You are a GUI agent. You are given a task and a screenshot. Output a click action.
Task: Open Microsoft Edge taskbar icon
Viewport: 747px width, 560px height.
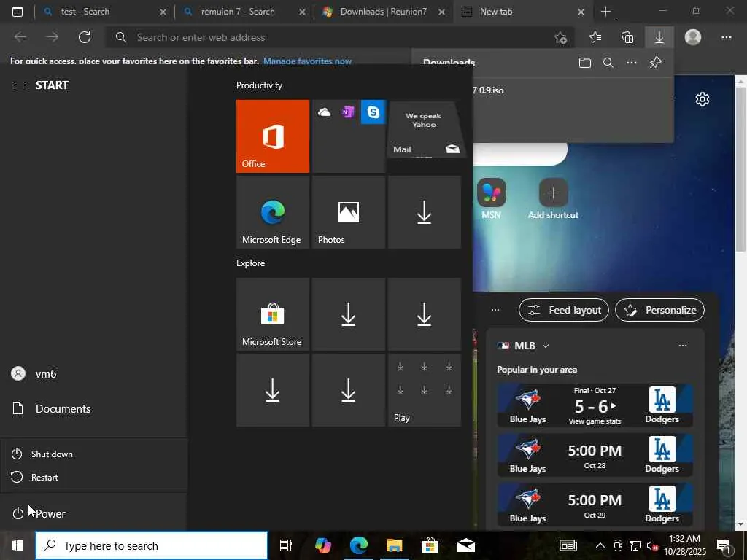359,545
